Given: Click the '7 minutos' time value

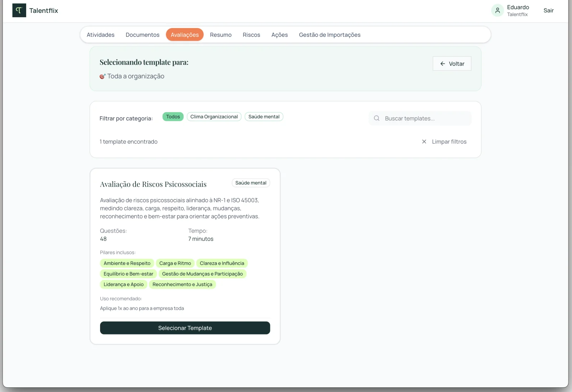Looking at the screenshot, I should [x=201, y=239].
